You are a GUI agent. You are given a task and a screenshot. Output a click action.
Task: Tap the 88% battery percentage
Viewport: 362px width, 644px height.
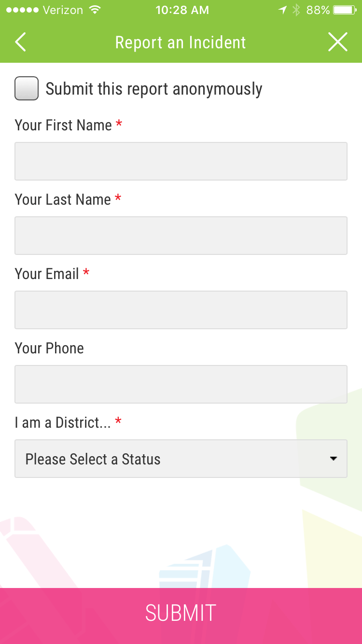pos(318,10)
